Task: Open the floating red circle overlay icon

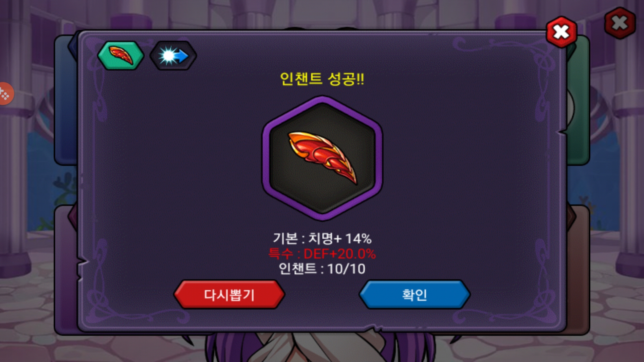Action: click(x=5, y=94)
